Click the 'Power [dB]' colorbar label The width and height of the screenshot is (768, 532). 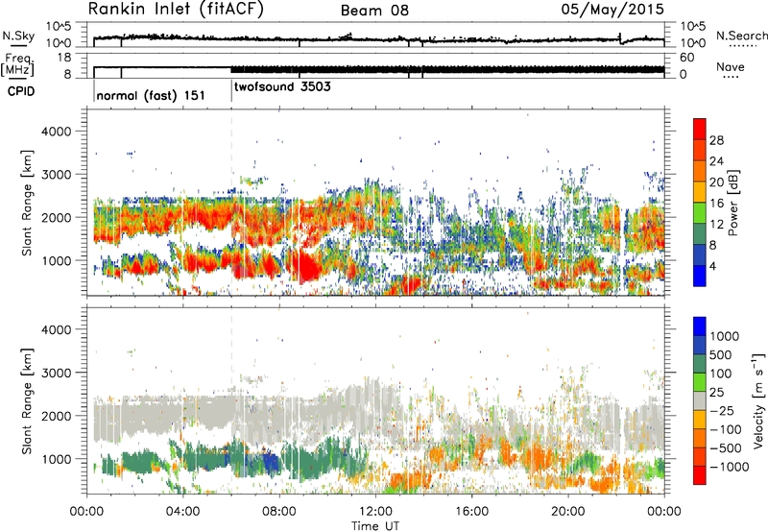[x=732, y=203]
